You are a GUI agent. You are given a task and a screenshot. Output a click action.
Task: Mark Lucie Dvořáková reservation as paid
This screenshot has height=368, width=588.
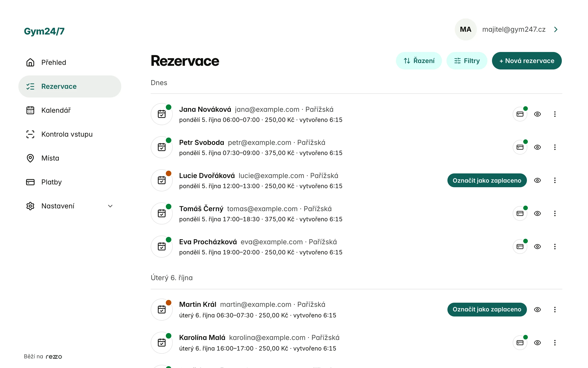487,180
